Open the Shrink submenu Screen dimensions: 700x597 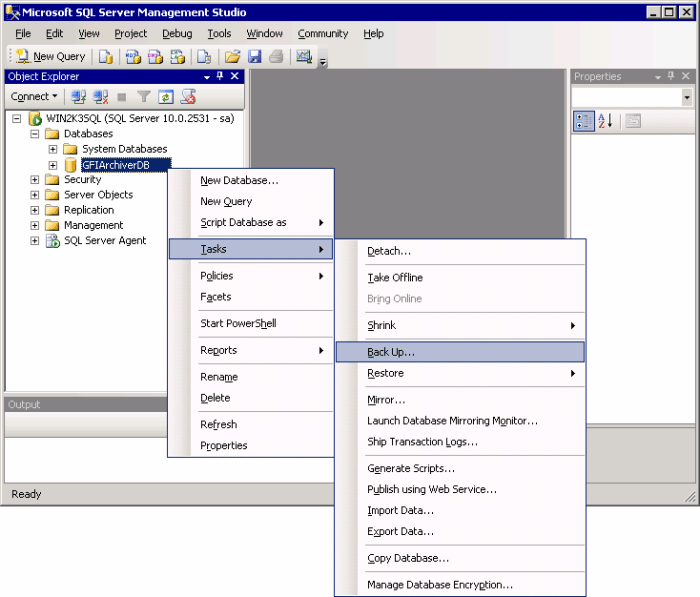[x=460, y=326]
